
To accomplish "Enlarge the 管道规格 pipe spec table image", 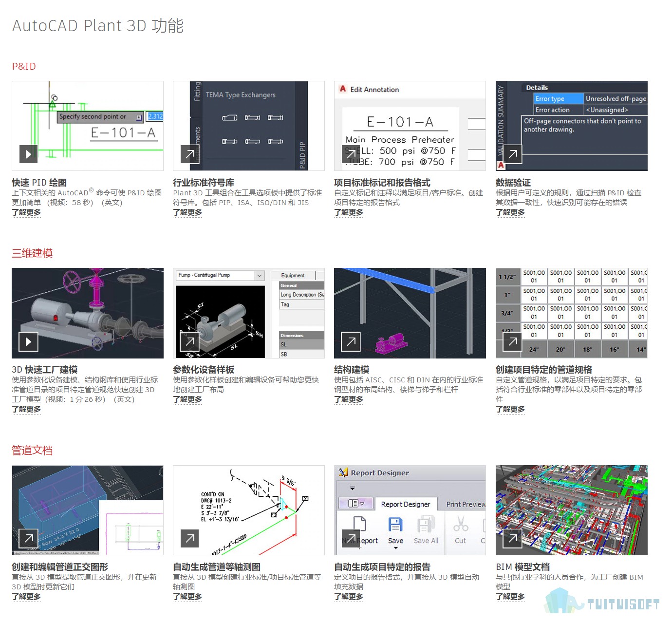I will [x=512, y=341].
